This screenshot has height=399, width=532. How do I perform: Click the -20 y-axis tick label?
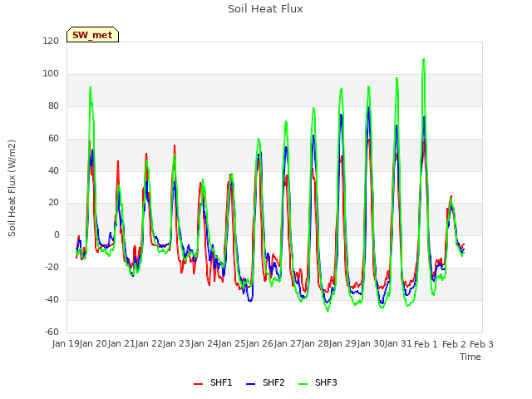point(52,268)
